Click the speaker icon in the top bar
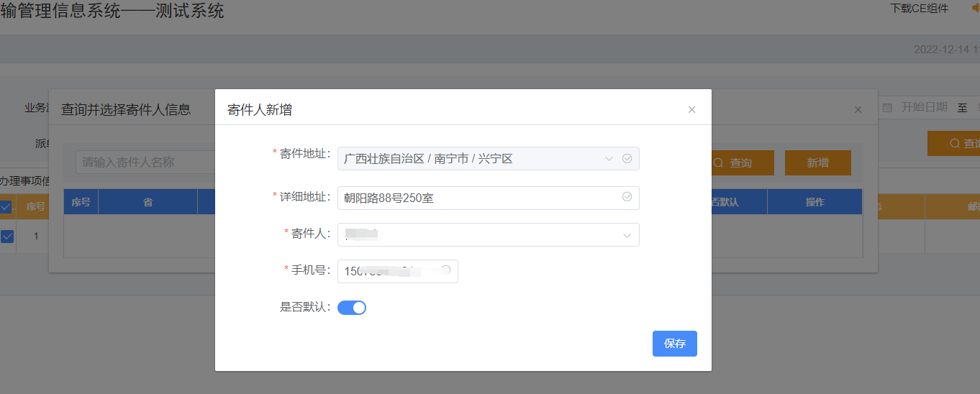 pos(975,9)
